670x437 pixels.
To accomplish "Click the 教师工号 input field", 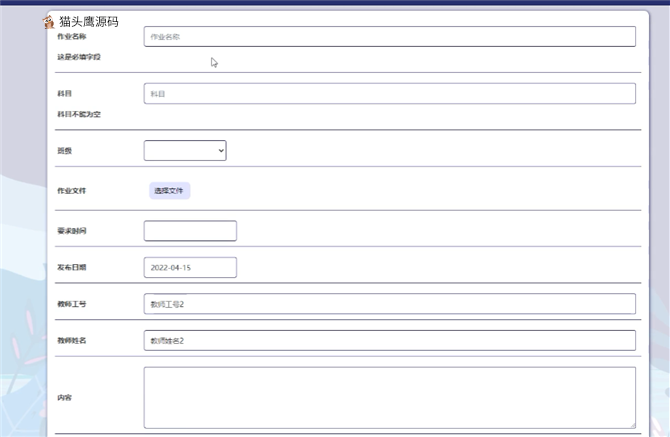I will tap(390, 304).
